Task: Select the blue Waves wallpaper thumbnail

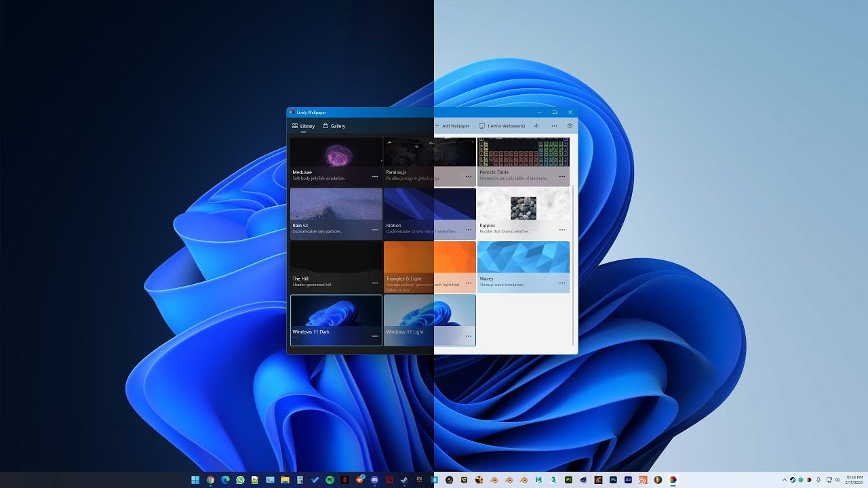Action: click(524, 258)
